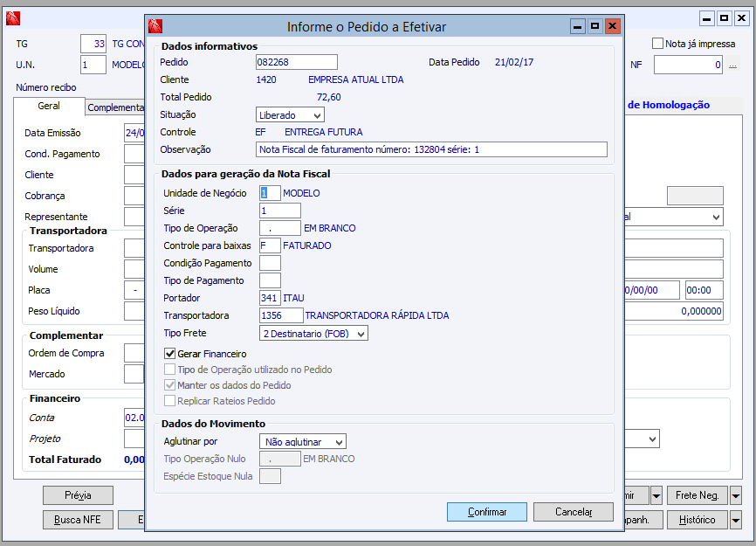Click the Controle para baixas field
The width and height of the screenshot is (756, 546).
coord(270,245)
